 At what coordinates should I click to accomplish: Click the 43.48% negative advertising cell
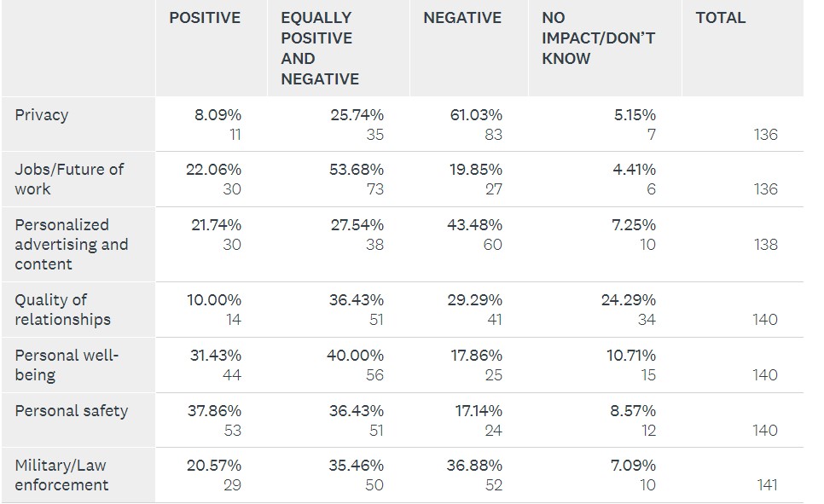[476, 225]
